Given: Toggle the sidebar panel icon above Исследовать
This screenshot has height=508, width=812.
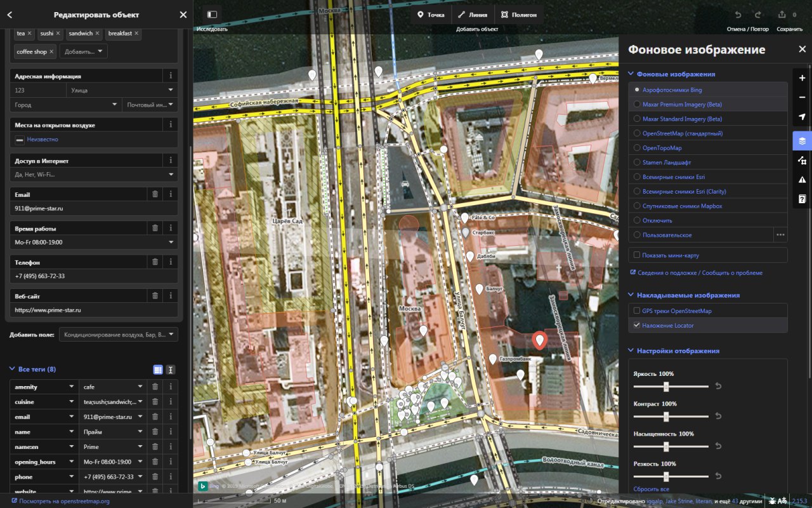Looking at the screenshot, I should point(212,14).
